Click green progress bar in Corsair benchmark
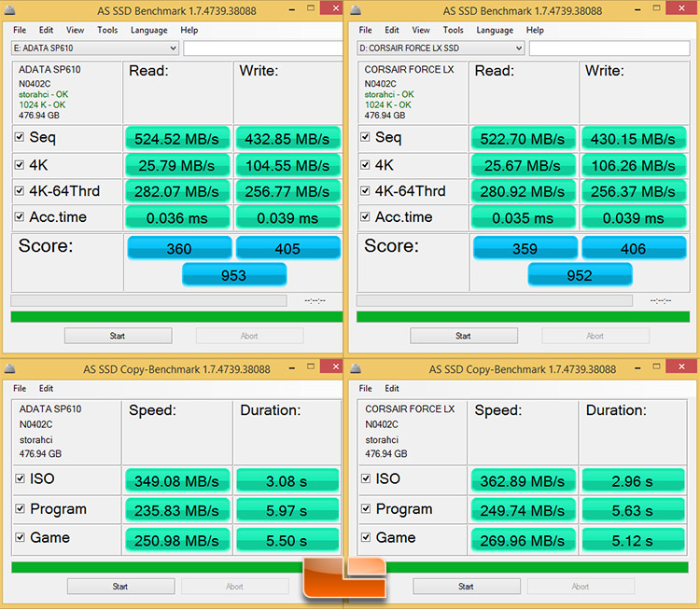The width and height of the screenshot is (700, 609). tap(524, 317)
